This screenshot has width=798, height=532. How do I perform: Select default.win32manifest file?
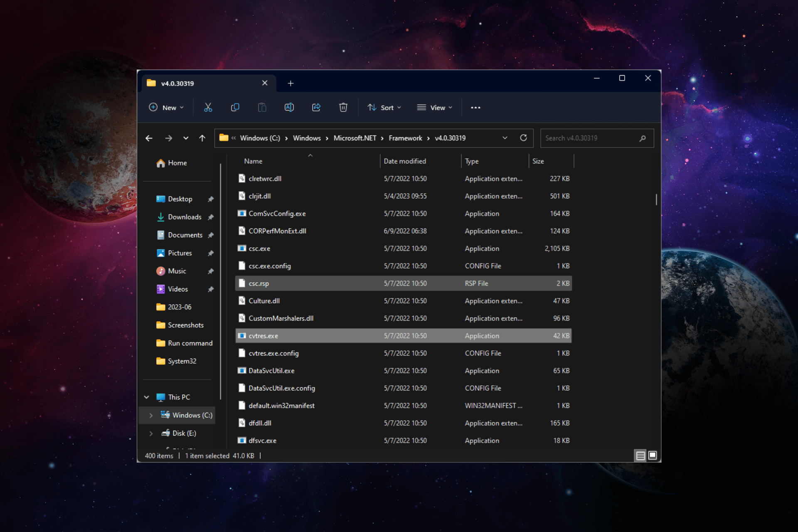pos(404,406)
